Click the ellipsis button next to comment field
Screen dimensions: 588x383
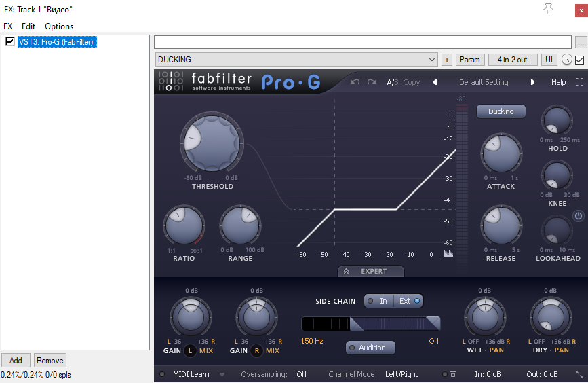coord(581,42)
